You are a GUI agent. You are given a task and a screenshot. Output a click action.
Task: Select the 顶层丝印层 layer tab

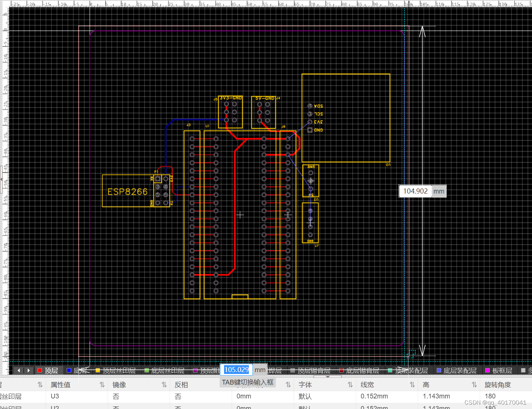coord(116,371)
